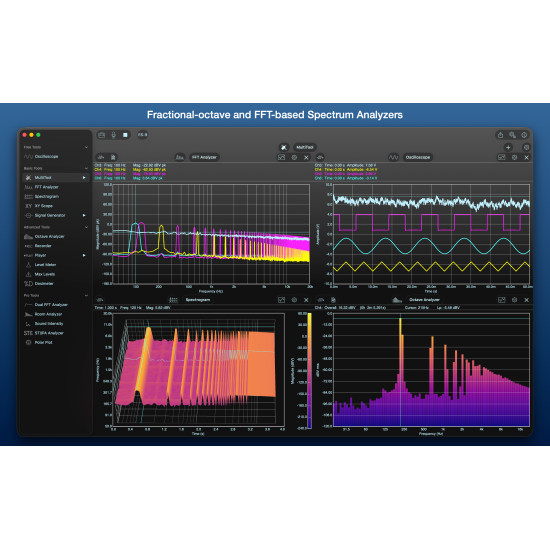
Task: Collapse the Advanced Tools sidebar section
Action: pos(86,227)
